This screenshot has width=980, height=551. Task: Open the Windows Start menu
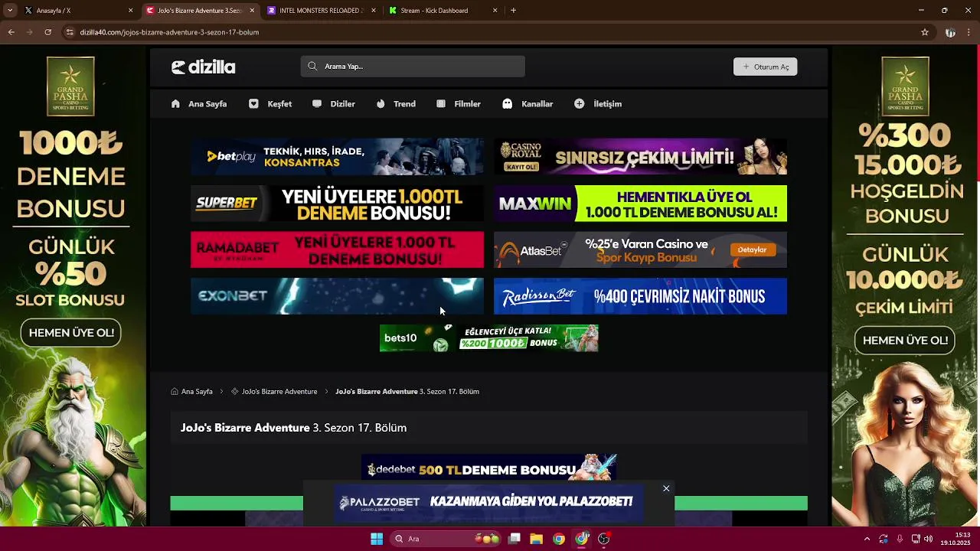point(377,539)
